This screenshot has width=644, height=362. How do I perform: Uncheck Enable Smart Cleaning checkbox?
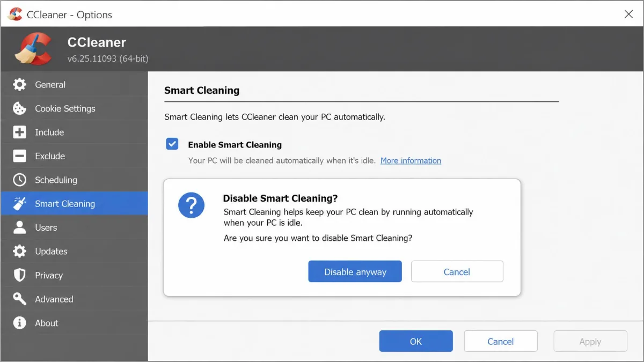[x=172, y=144]
